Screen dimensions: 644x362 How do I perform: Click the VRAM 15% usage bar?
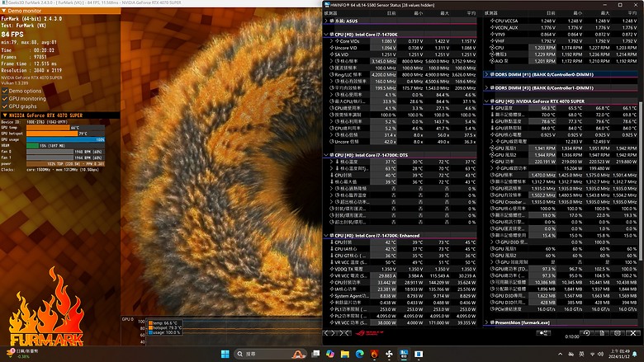65,145
